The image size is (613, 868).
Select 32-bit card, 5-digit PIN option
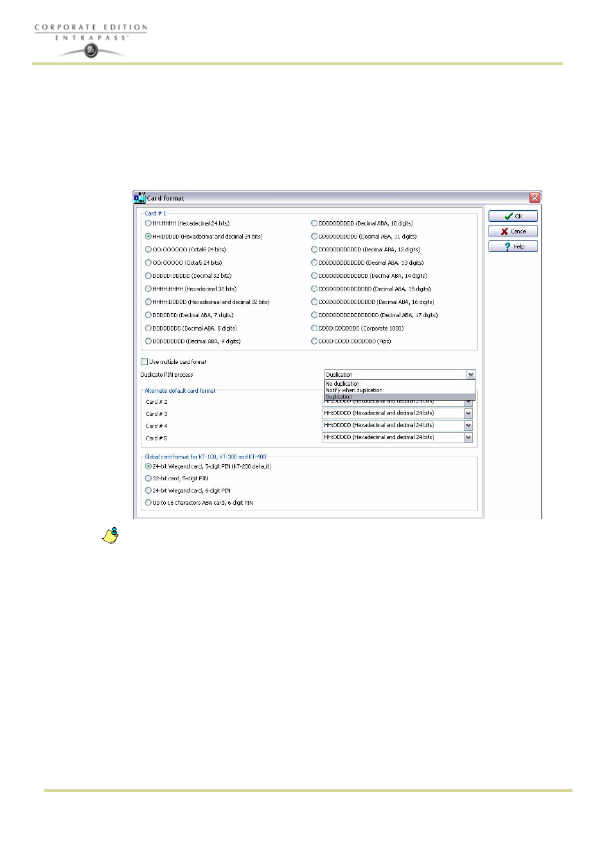148,479
